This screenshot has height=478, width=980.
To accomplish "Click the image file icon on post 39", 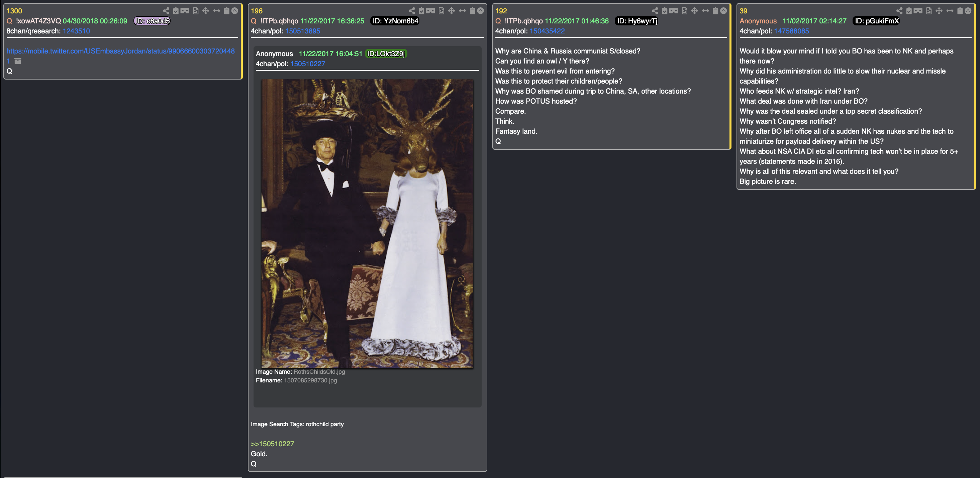I will coord(928,11).
